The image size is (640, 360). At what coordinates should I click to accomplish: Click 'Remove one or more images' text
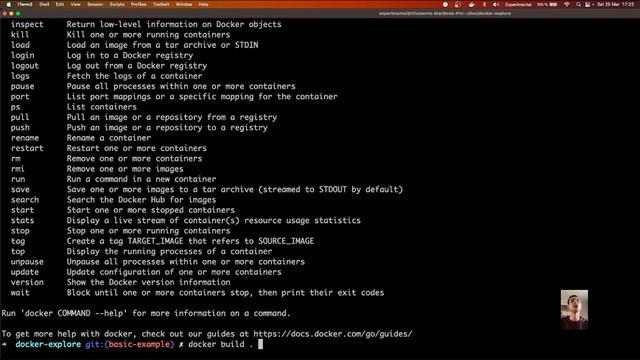(125, 169)
